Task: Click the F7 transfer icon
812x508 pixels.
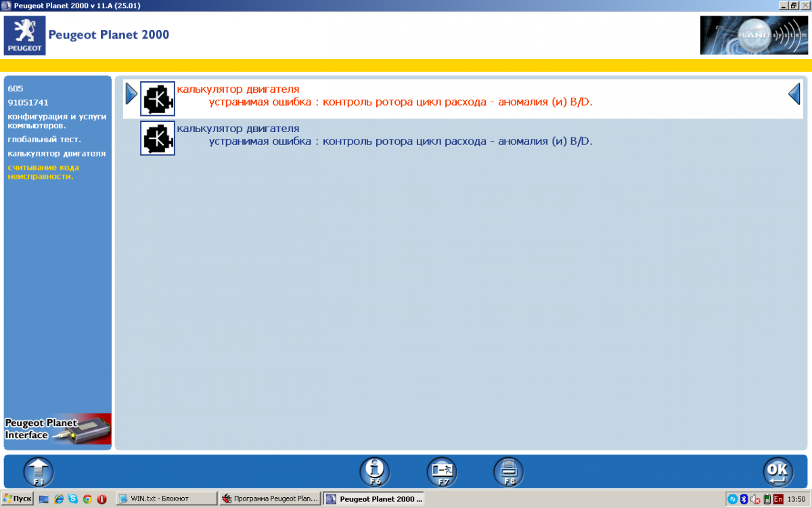Action: click(442, 471)
